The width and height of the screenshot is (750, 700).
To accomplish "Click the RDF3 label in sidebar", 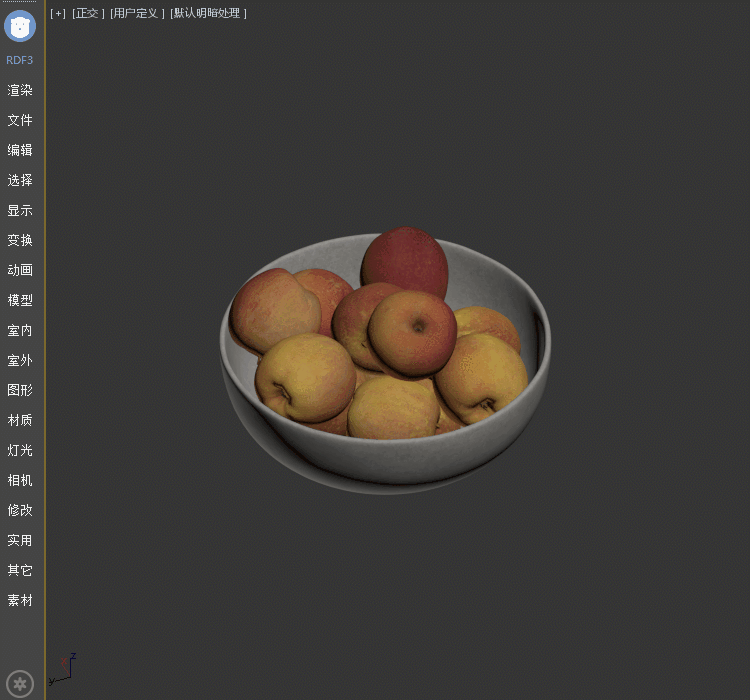I will click(x=20, y=60).
